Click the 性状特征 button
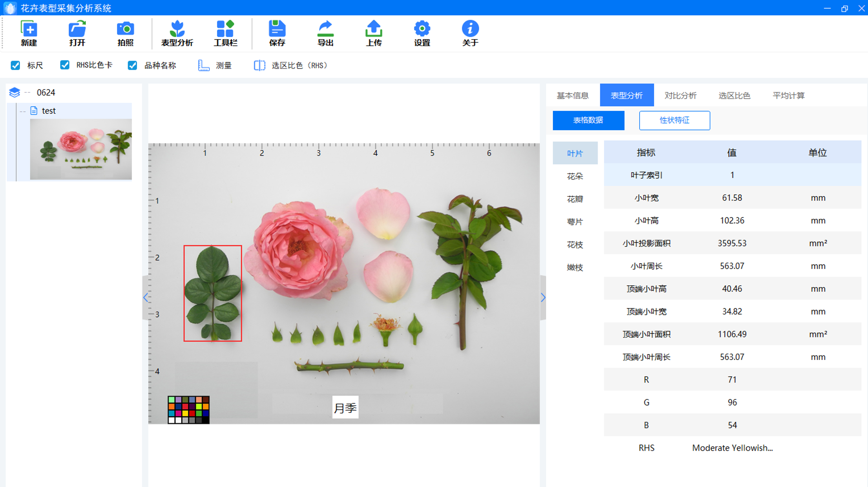The height and width of the screenshot is (487, 868). [674, 120]
